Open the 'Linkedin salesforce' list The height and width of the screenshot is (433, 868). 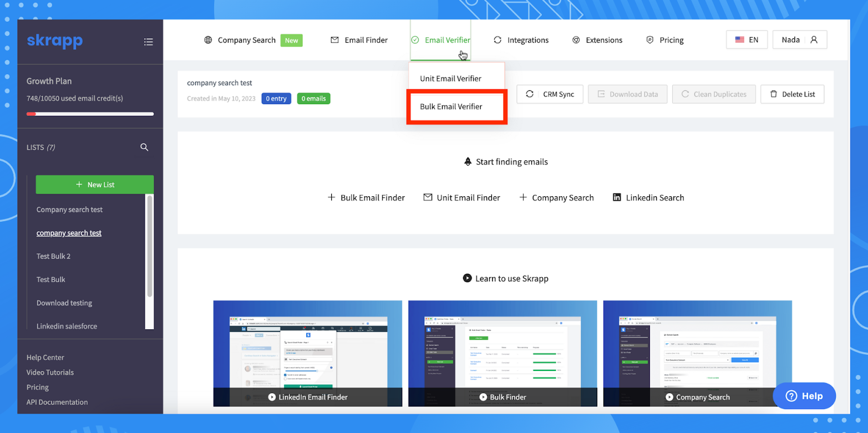click(67, 326)
